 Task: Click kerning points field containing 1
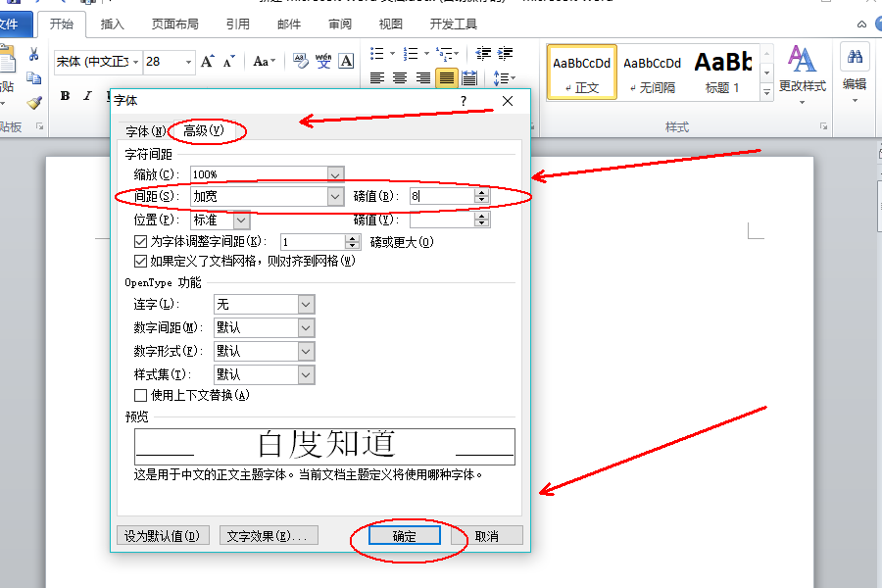click(313, 242)
